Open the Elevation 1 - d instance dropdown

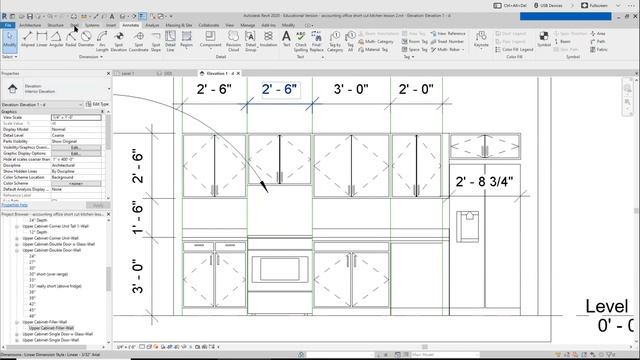tap(80, 105)
